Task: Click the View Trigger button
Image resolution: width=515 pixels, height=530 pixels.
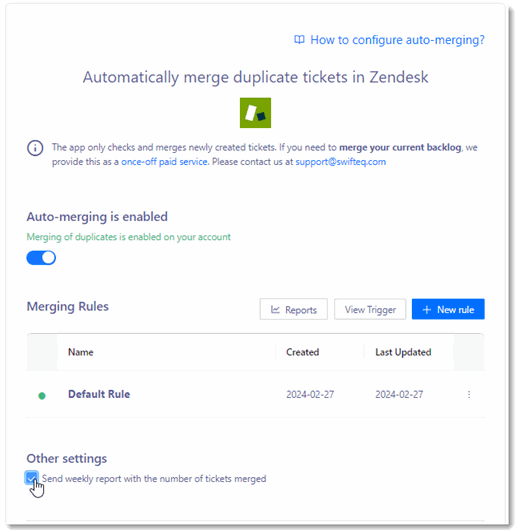Action: point(370,309)
